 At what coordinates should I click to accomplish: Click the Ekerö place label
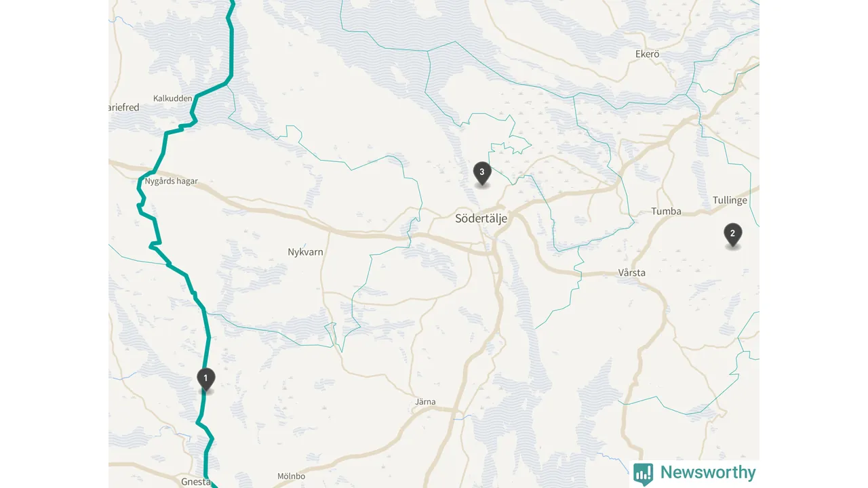[x=647, y=54]
